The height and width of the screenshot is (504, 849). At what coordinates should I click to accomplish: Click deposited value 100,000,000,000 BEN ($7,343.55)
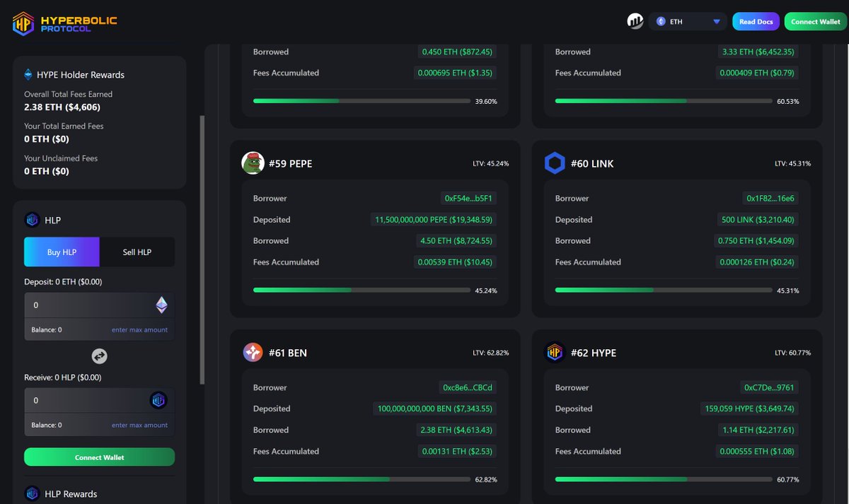[434, 409]
